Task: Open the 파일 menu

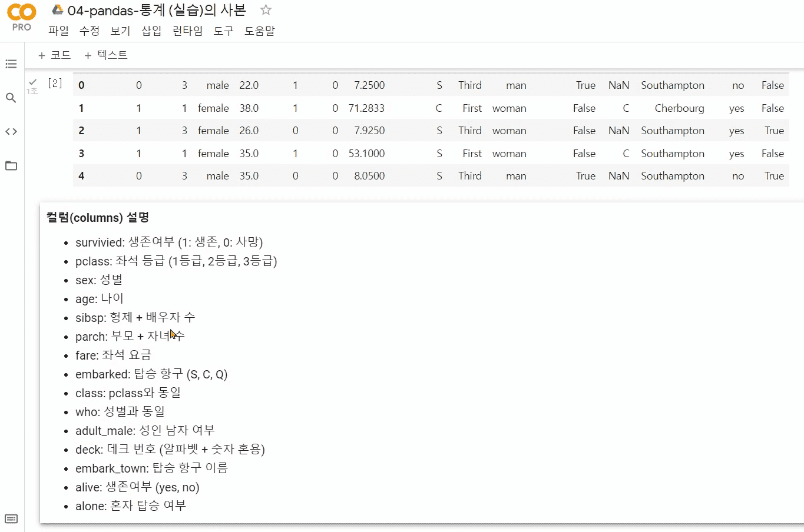Action: click(x=58, y=31)
